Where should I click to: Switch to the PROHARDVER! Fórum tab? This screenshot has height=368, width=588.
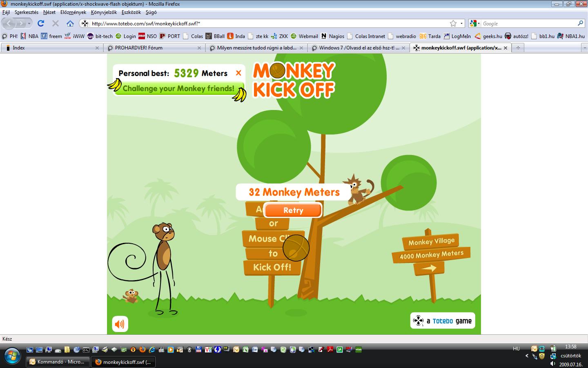(154, 48)
